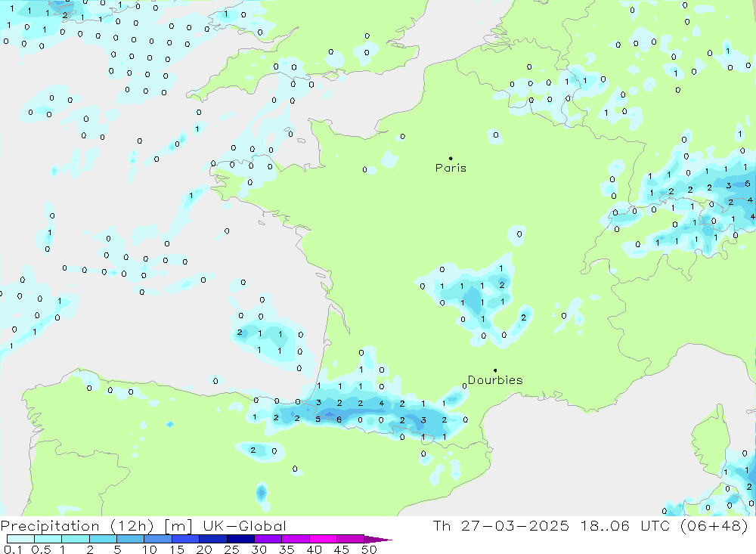Click the '45' legend scale value
756x554 pixels.
point(342,549)
